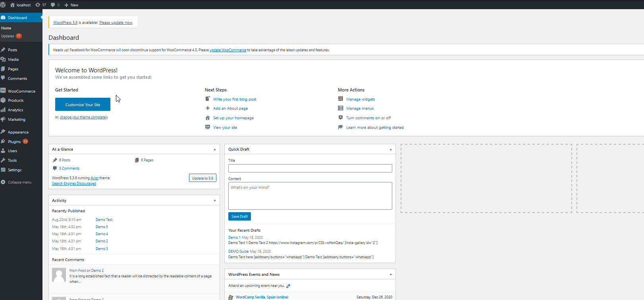Click the Customize Your Site button
This screenshot has width=644, height=300.
[x=83, y=105]
